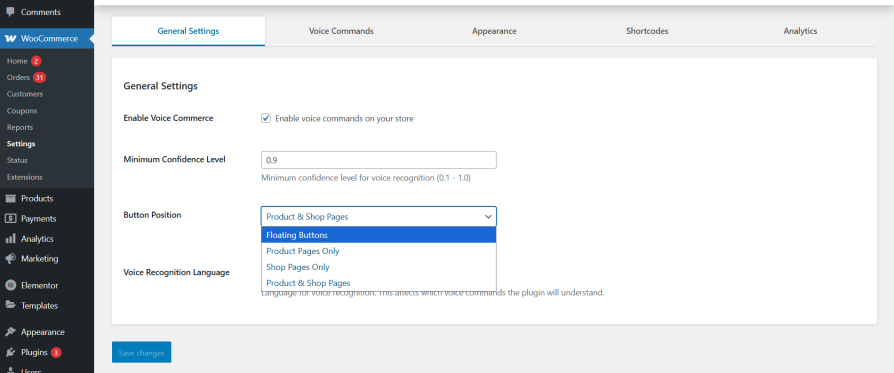
Task: Click the Comments speech bubble icon
Action: (10, 12)
